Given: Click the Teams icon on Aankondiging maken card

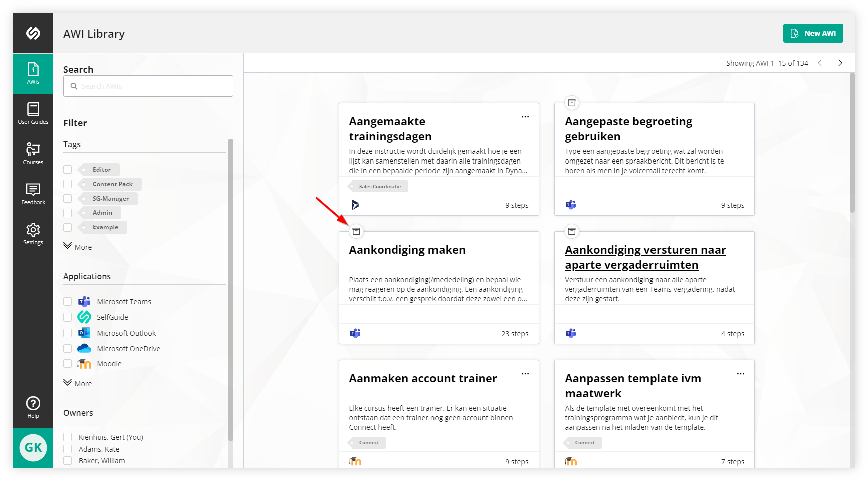Looking at the screenshot, I should click(356, 333).
